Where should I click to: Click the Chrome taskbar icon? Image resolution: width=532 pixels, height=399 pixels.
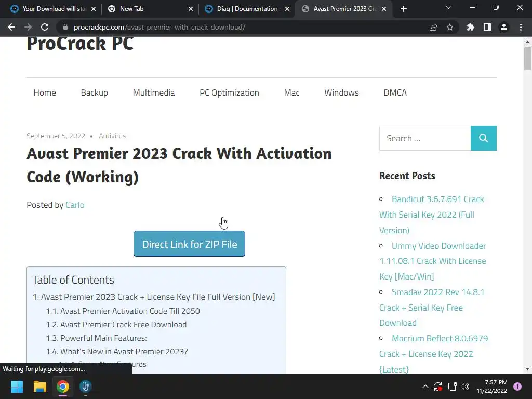point(63,387)
